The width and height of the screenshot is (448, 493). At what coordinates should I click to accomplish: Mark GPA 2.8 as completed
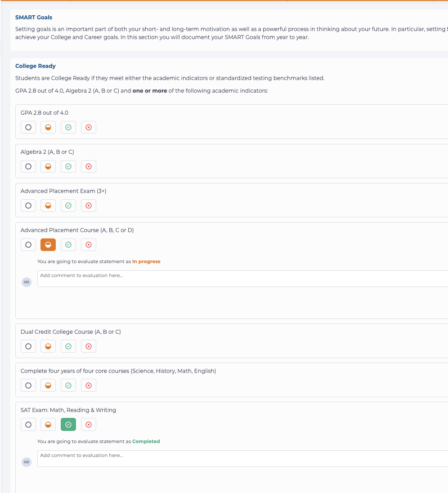(68, 127)
